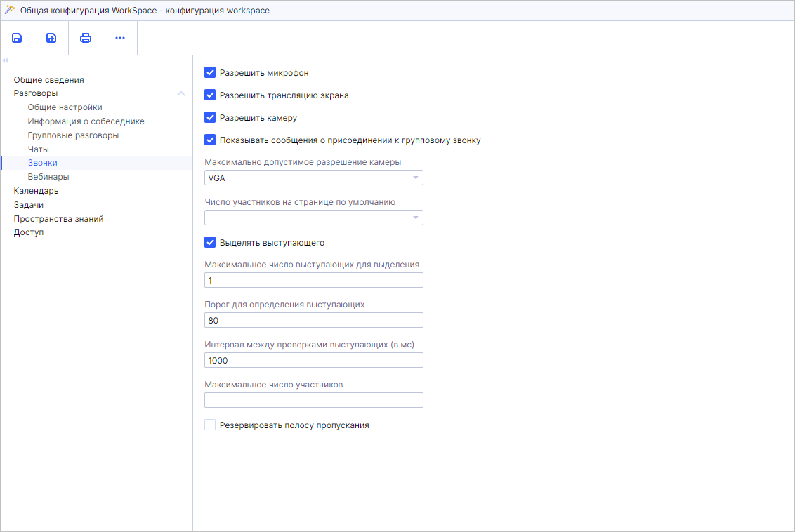
Task: Open Пространства знаний section
Action: click(59, 218)
